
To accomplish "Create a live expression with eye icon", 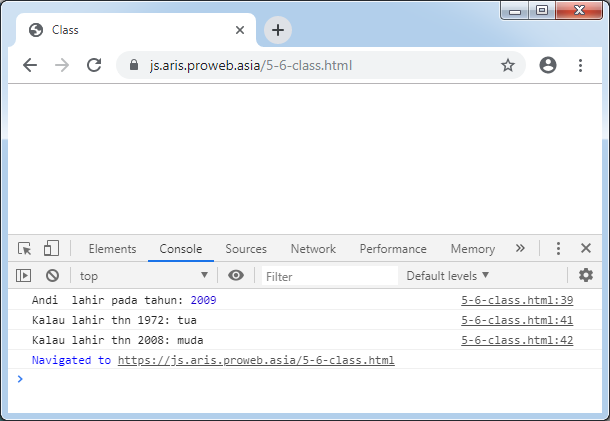I will point(236,275).
